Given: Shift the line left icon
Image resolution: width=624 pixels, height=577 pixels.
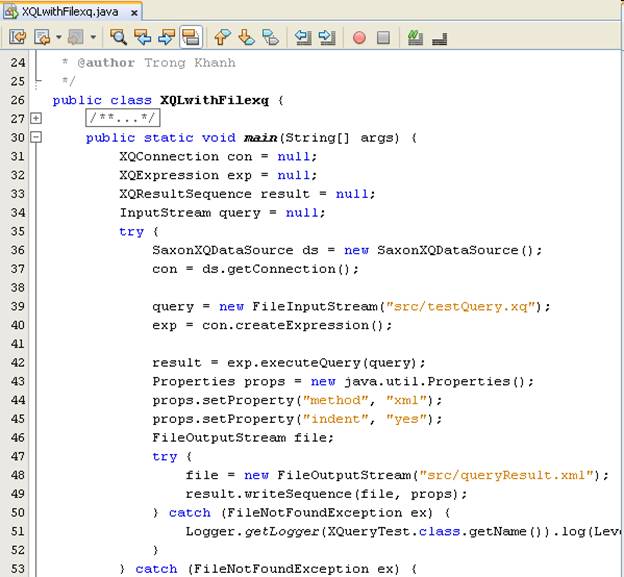Looking at the screenshot, I should [x=304, y=37].
